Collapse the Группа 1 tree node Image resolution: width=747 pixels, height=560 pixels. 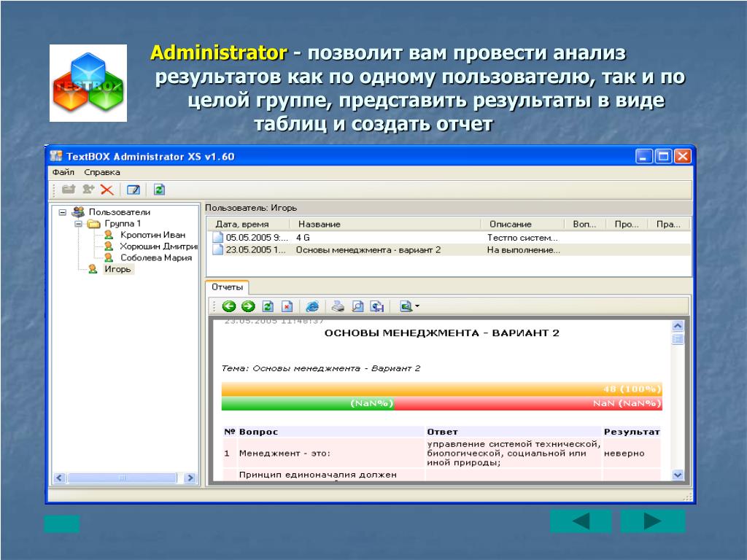79,224
